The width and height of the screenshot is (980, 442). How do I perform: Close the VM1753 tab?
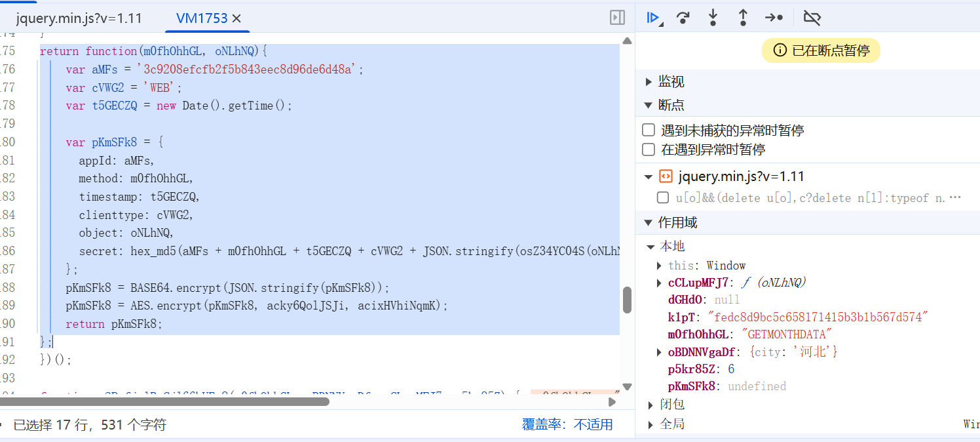237,18
